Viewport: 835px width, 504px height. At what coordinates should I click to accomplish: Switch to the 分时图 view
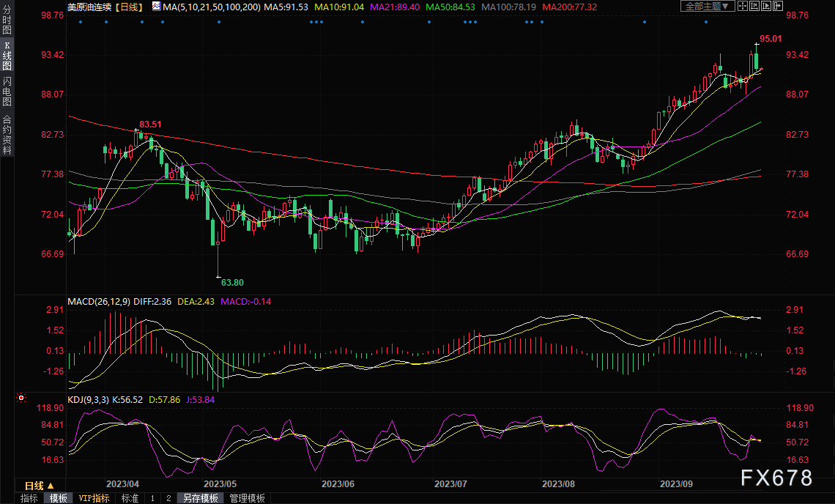[7, 21]
